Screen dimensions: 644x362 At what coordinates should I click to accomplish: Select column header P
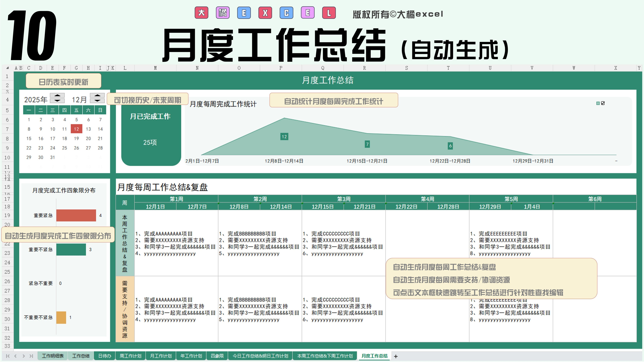click(281, 68)
